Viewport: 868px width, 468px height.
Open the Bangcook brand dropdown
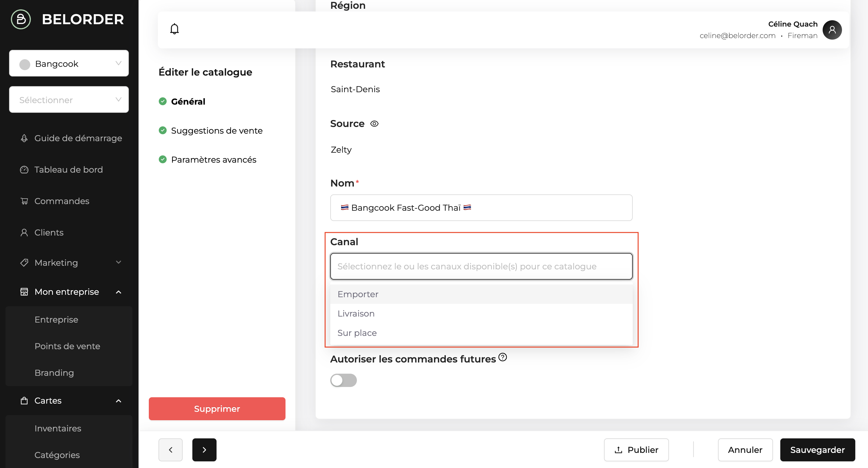click(x=69, y=63)
